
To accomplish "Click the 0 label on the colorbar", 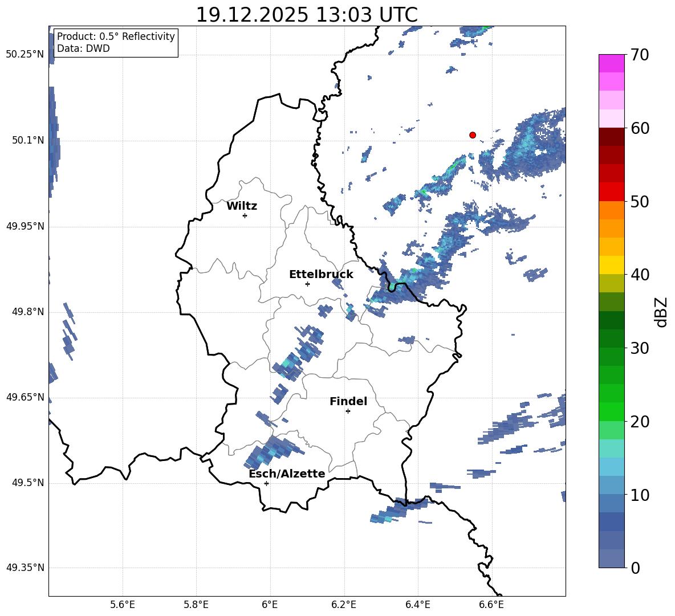I will coord(635,568).
